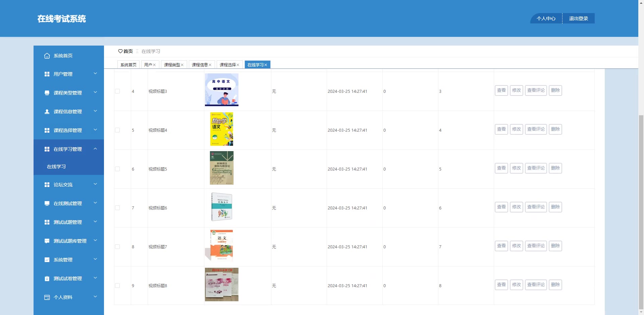
Task: Expand the 课程信息管理 menu chevron
Action: 95,111
